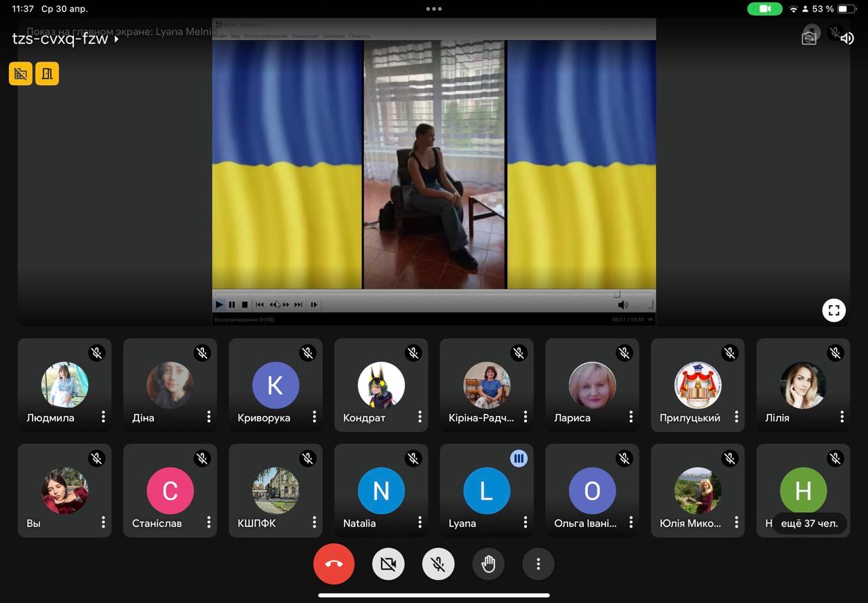Screen dimensions: 868x603
Task: Tap the speaker audio output icon
Action: (x=847, y=38)
